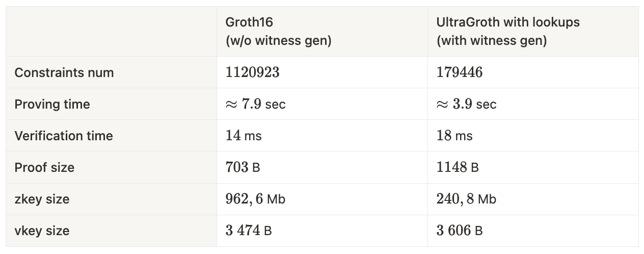Click the UltraGroth with lookups header

coord(508,32)
